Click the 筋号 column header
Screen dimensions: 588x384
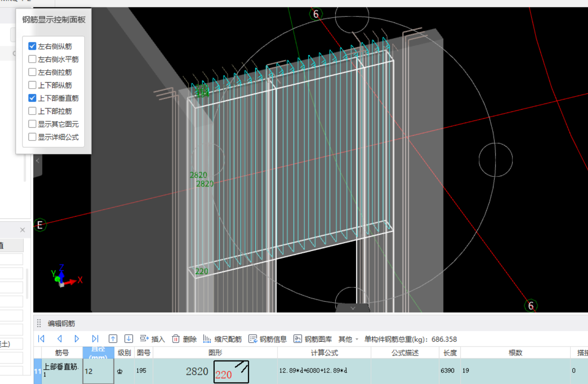pos(62,353)
